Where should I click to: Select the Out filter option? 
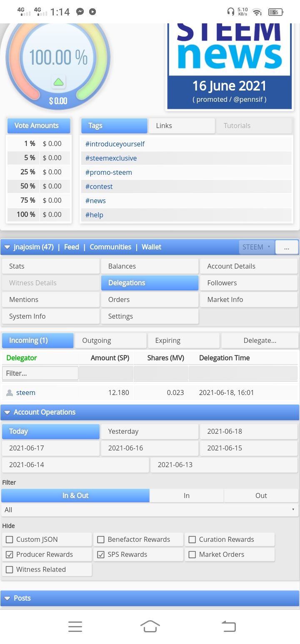(261, 496)
